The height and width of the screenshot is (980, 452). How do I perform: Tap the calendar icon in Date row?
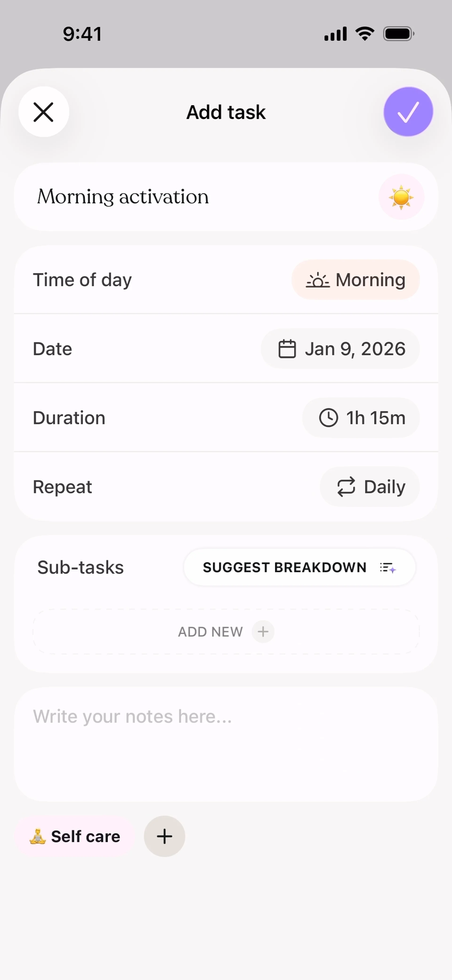pos(287,349)
